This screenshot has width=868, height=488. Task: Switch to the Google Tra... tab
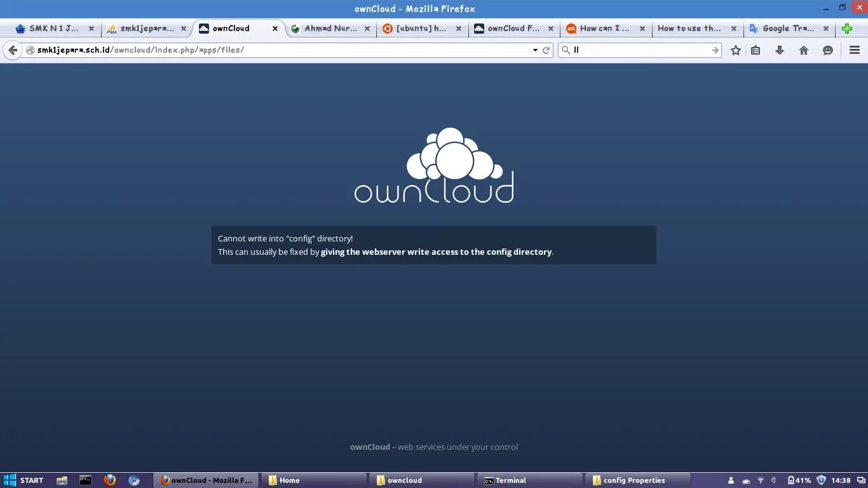pos(789,29)
